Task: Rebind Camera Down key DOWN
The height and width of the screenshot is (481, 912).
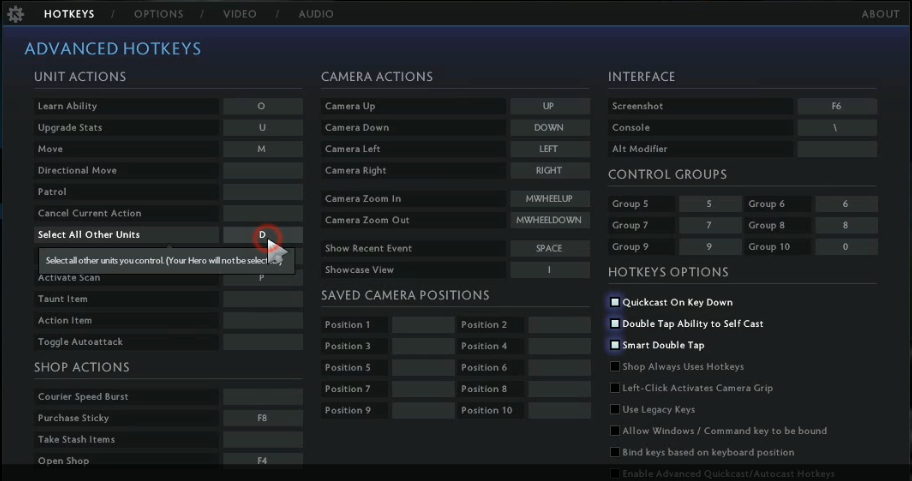Action: (x=550, y=127)
